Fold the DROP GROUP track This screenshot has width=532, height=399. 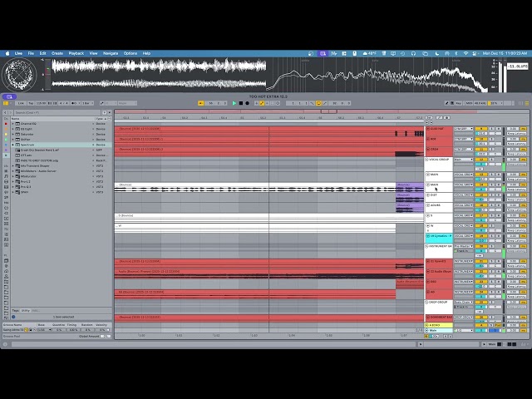click(x=426, y=303)
